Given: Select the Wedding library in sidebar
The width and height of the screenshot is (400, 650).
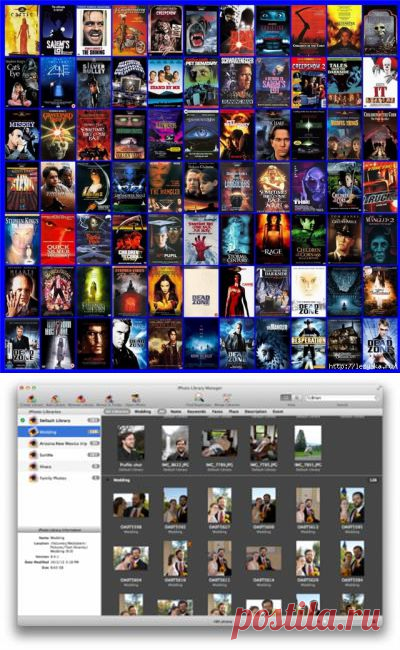Looking at the screenshot, I should point(59,432).
